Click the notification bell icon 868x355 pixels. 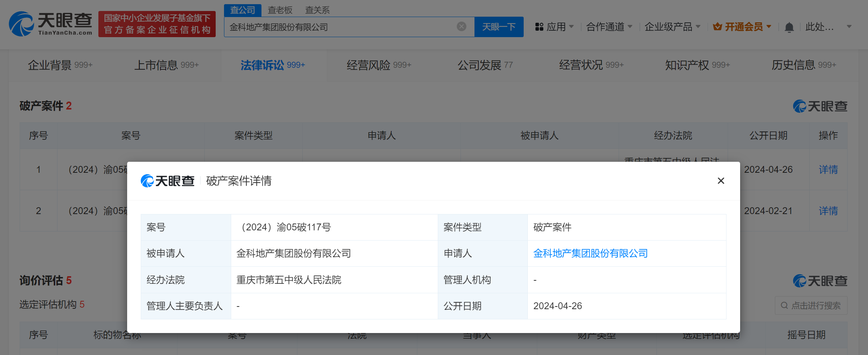tap(789, 27)
